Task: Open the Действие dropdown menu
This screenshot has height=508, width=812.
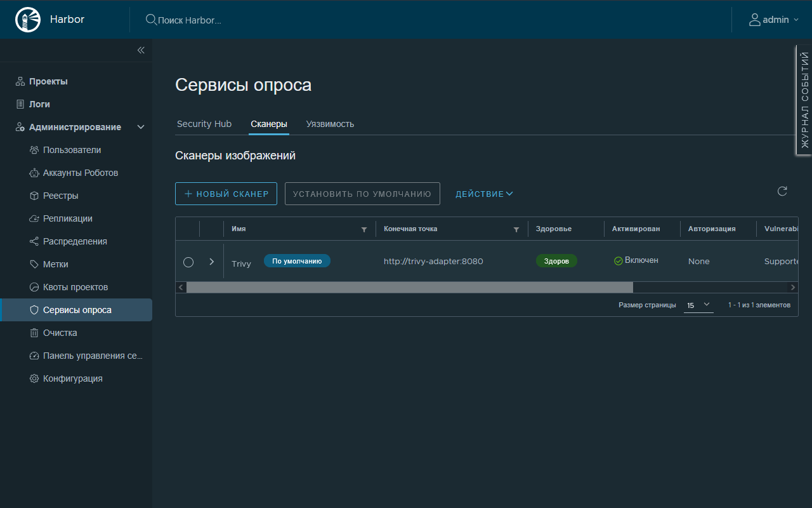Action: tap(484, 194)
